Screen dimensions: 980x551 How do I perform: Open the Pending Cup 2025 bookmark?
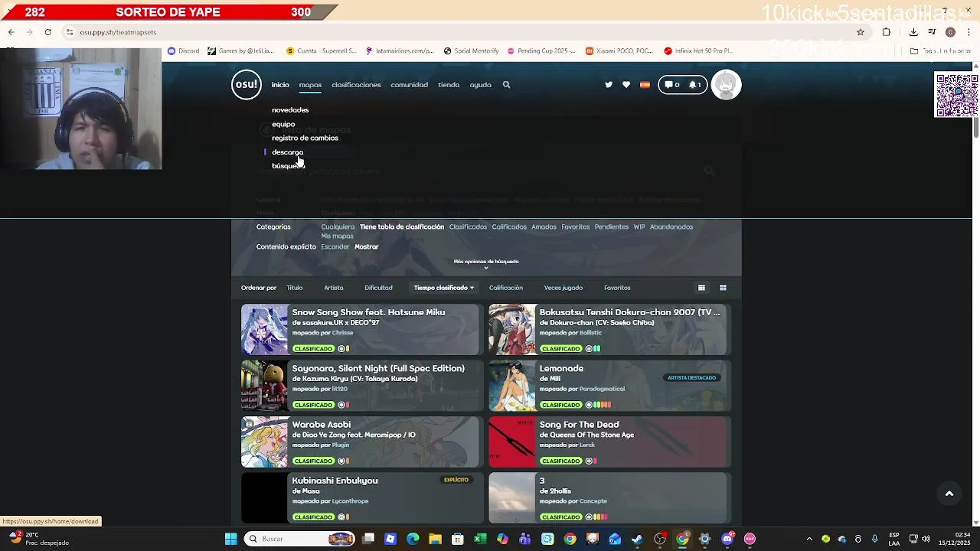click(540, 51)
